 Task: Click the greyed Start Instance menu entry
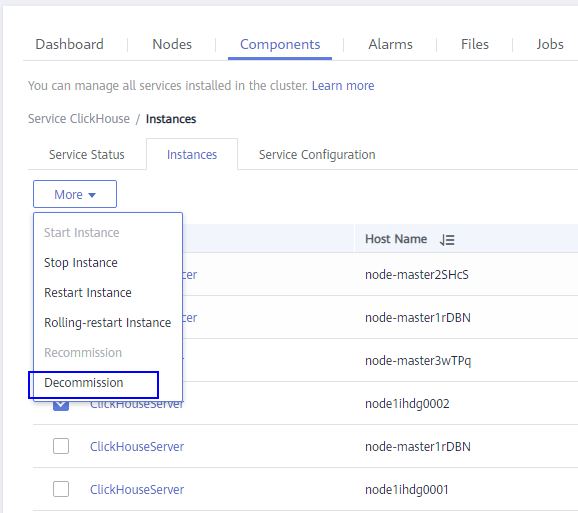[81, 233]
